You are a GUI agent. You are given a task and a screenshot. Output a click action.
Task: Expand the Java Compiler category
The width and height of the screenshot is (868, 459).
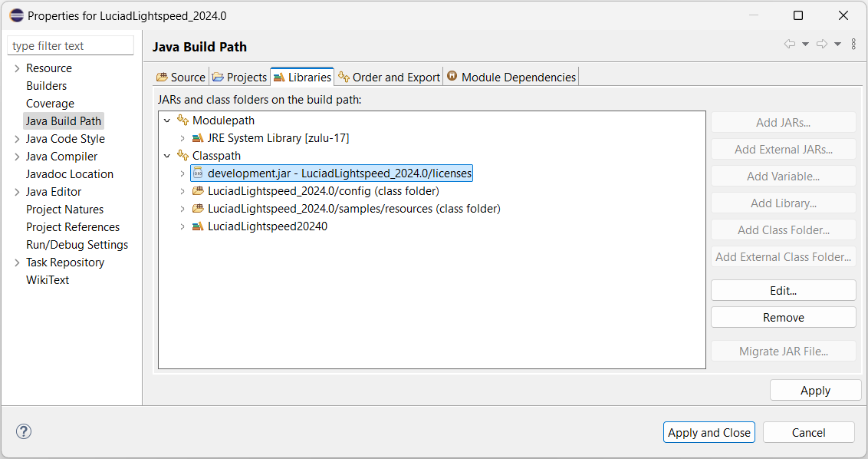click(x=17, y=157)
